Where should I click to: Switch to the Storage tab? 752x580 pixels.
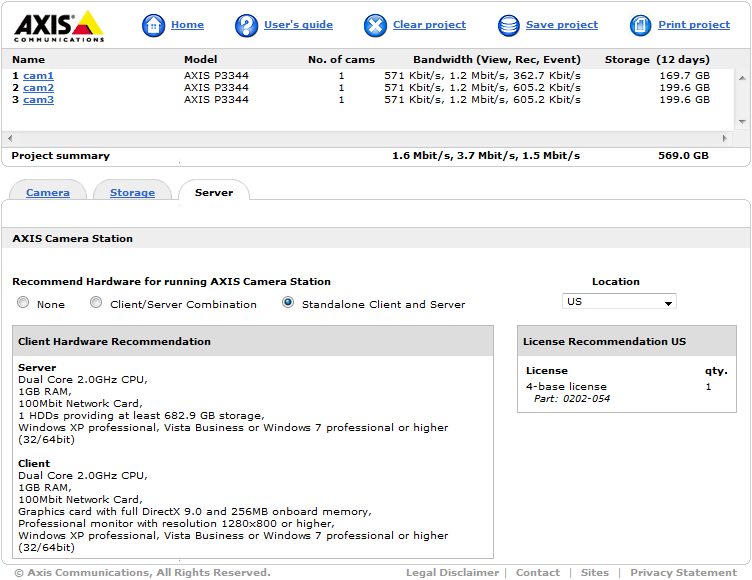click(132, 193)
